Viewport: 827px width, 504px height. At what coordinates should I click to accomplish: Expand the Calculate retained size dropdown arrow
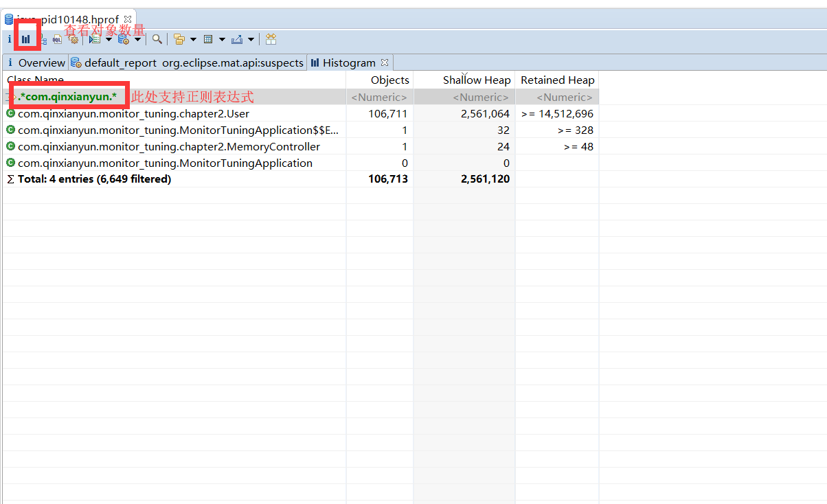click(222, 39)
